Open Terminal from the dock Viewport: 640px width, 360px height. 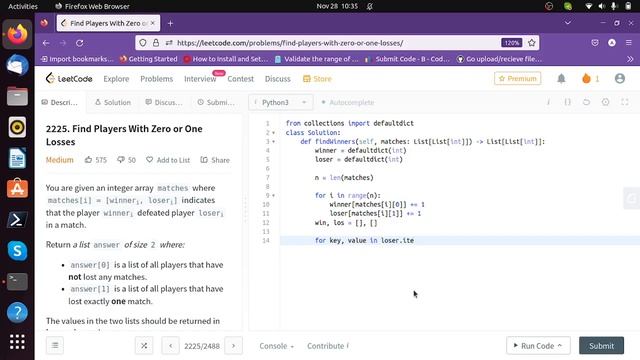(17, 281)
